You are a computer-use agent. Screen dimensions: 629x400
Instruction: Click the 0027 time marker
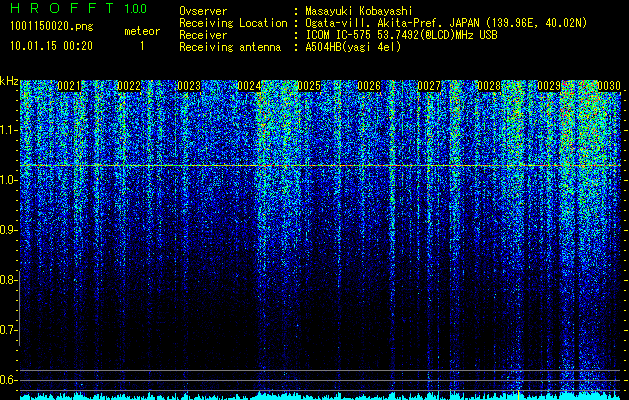(x=429, y=86)
